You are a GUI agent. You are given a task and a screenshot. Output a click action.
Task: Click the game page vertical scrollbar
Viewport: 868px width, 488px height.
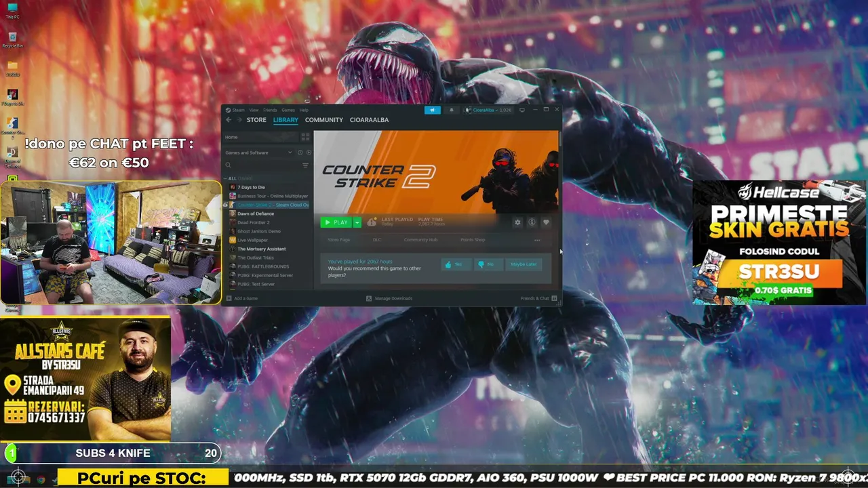point(560,138)
